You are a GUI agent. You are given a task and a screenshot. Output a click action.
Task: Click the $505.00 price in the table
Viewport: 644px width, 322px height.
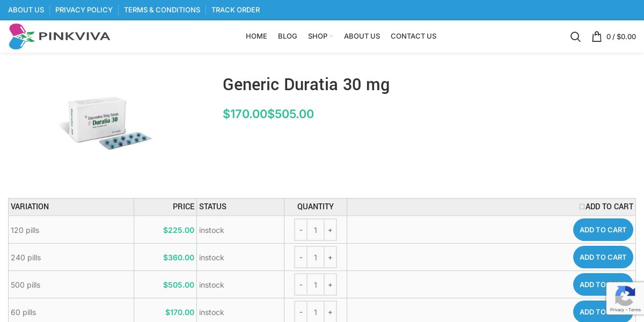pos(179,284)
